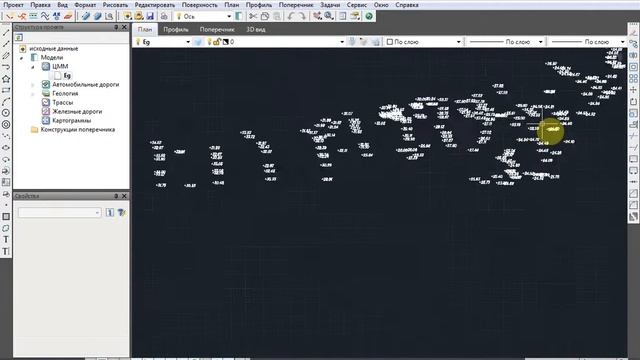The width and height of the screenshot is (640, 360).
Task: Open the По слою color dropdown
Action: tap(458, 42)
